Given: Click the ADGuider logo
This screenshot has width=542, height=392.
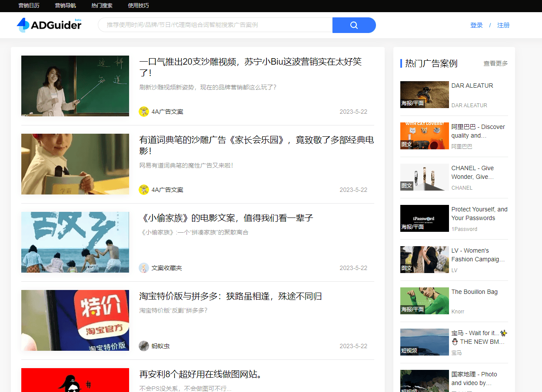Looking at the screenshot, I should 49,25.
